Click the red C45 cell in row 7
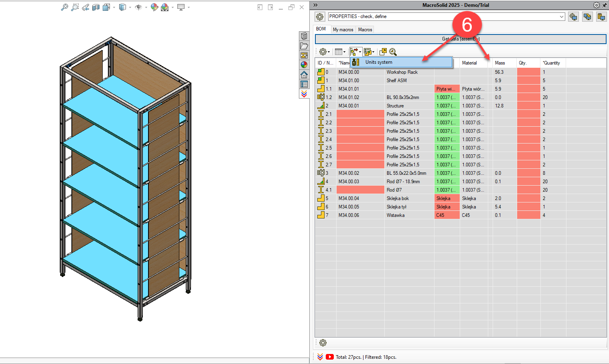 coord(447,215)
